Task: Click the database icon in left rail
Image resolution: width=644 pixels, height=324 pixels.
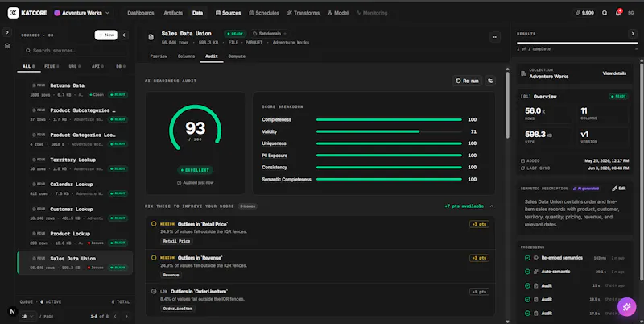Action: 7,46
